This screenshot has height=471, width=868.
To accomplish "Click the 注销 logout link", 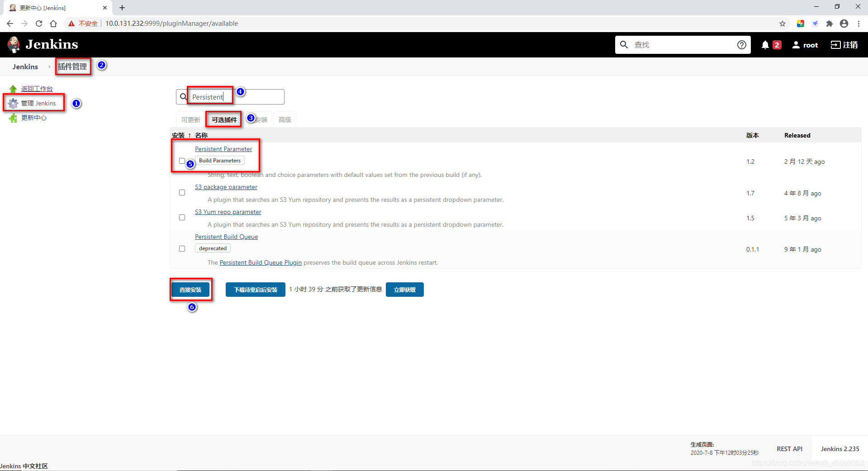I will click(x=850, y=45).
